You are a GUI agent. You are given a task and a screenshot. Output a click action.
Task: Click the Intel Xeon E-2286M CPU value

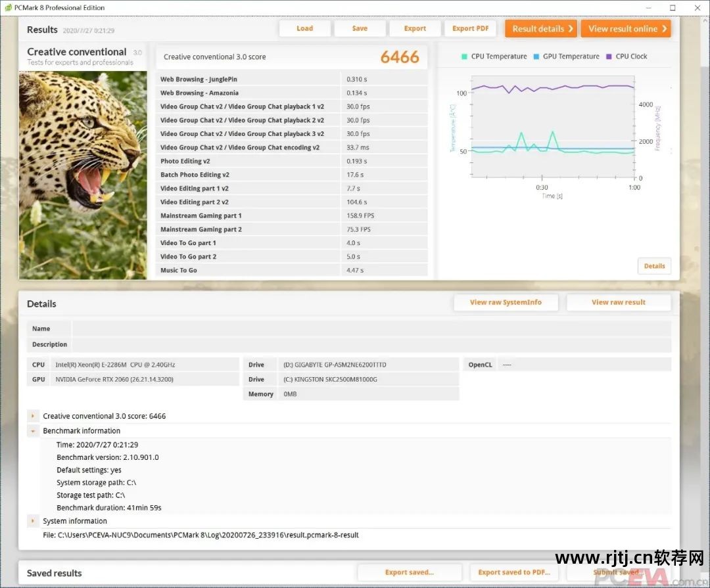116,365
